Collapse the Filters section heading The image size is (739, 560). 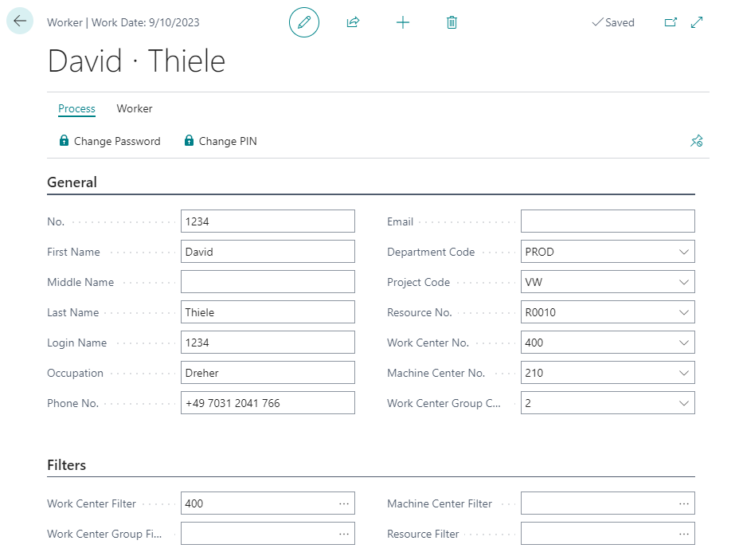point(66,465)
